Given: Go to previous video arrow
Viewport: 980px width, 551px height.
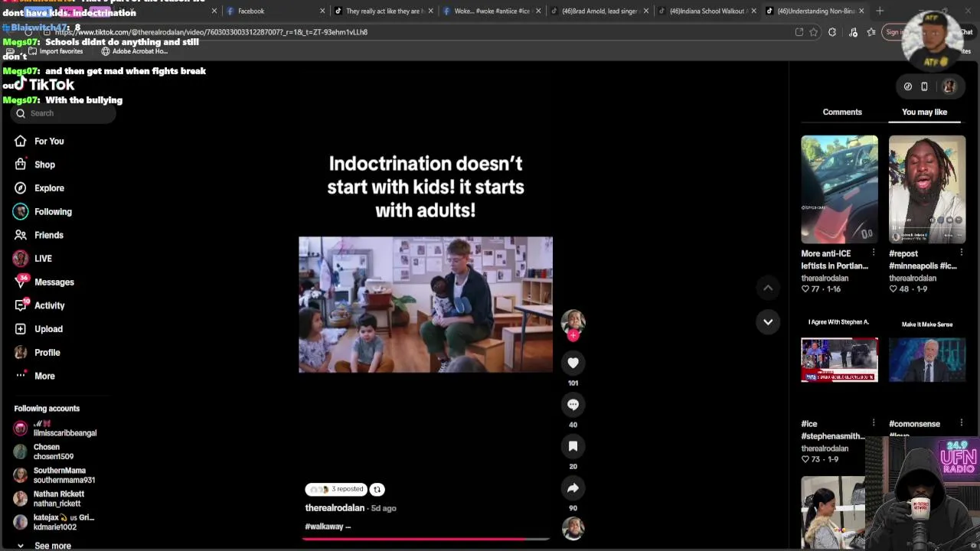Looking at the screenshot, I should pos(768,288).
